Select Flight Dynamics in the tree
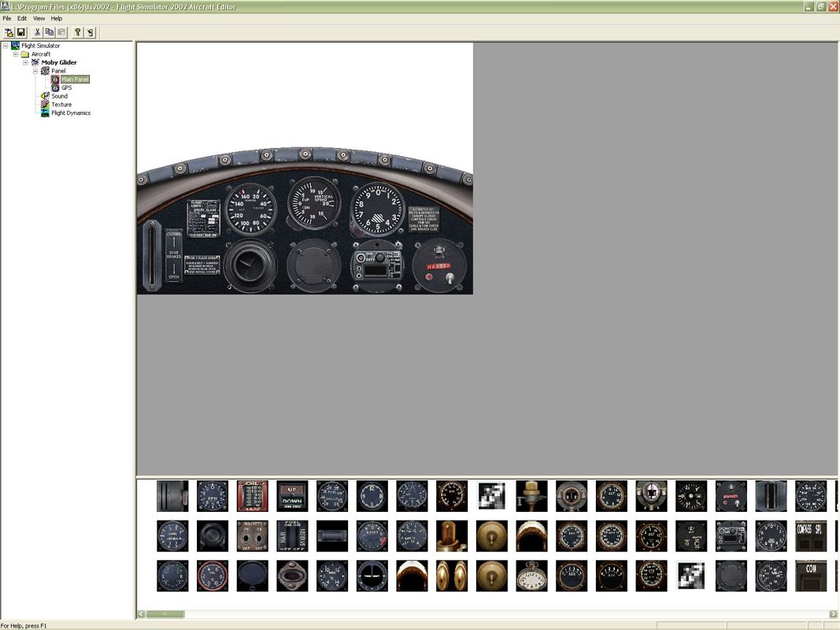 (x=71, y=113)
